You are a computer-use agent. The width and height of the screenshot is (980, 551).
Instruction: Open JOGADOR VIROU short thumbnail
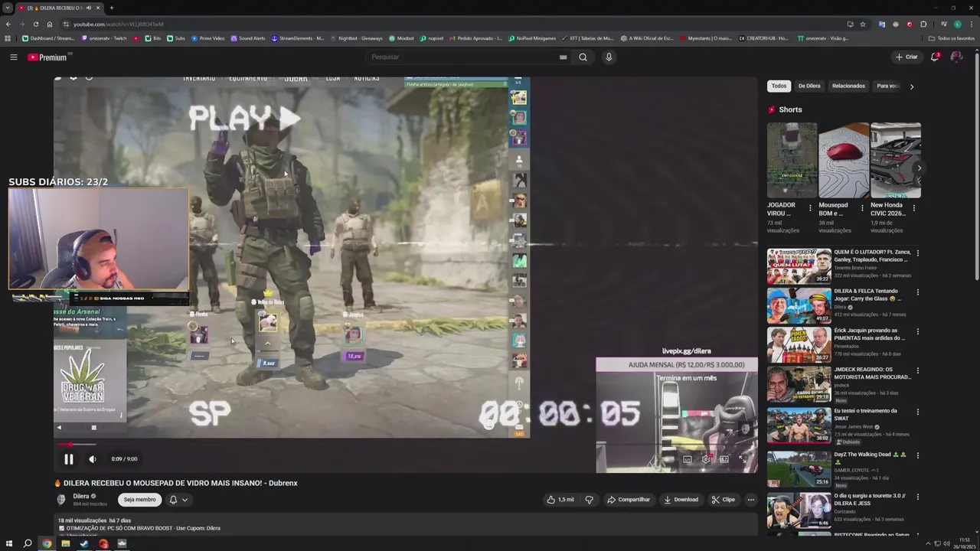point(792,160)
